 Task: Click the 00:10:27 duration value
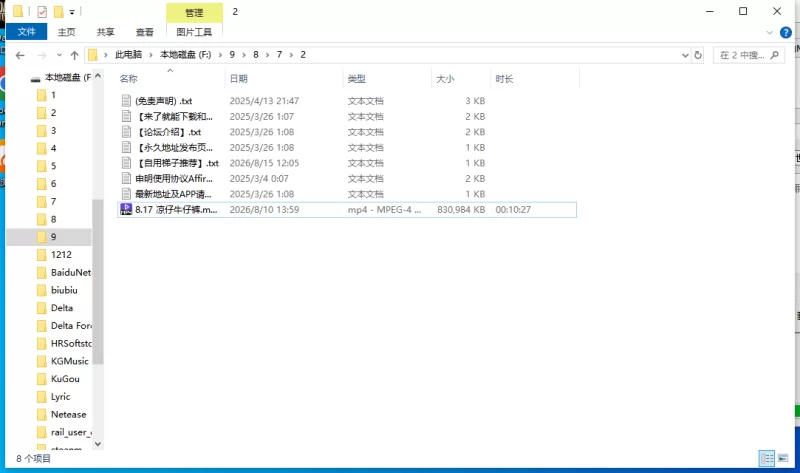pyautogui.click(x=513, y=210)
